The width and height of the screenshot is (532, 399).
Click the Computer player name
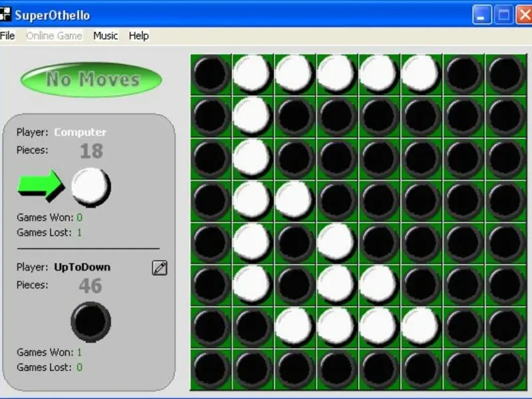[80, 132]
